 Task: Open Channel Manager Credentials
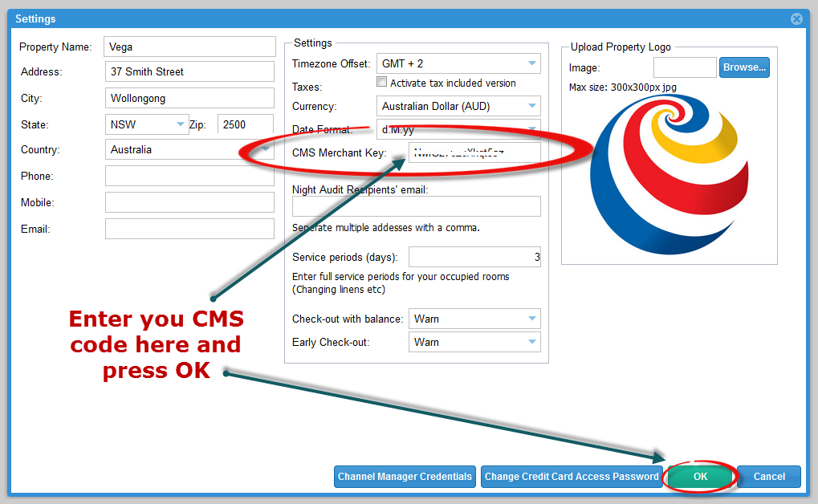coord(405,477)
